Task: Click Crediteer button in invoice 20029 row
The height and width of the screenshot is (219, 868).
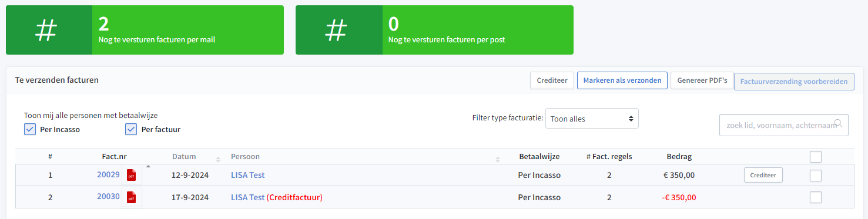Action: (x=763, y=175)
